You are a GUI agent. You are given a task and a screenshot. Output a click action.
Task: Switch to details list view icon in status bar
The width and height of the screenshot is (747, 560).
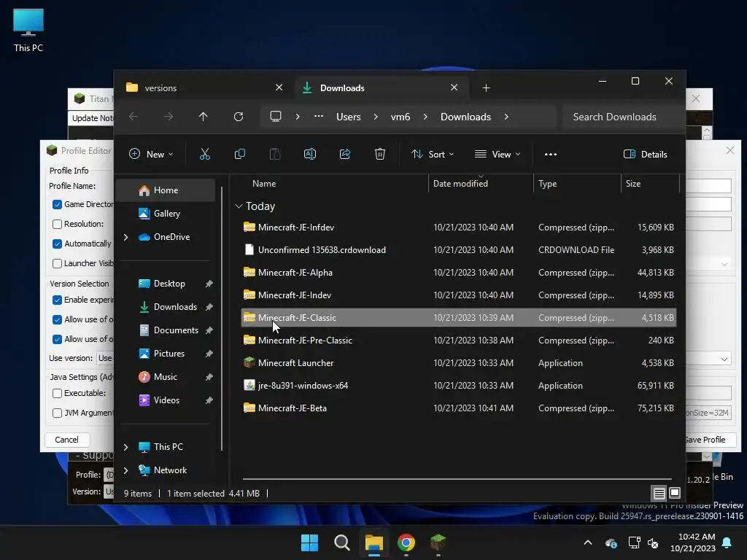click(659, 494)
